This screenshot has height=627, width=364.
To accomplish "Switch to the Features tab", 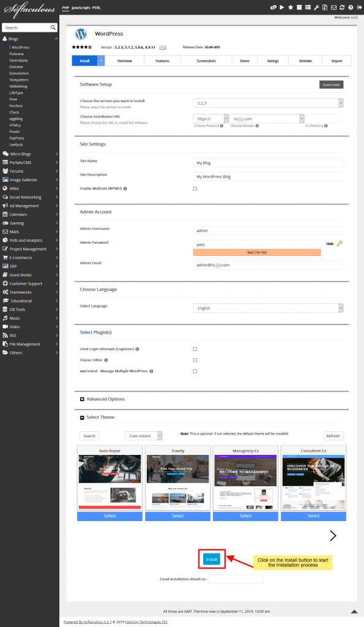I will tap(162, 61).
